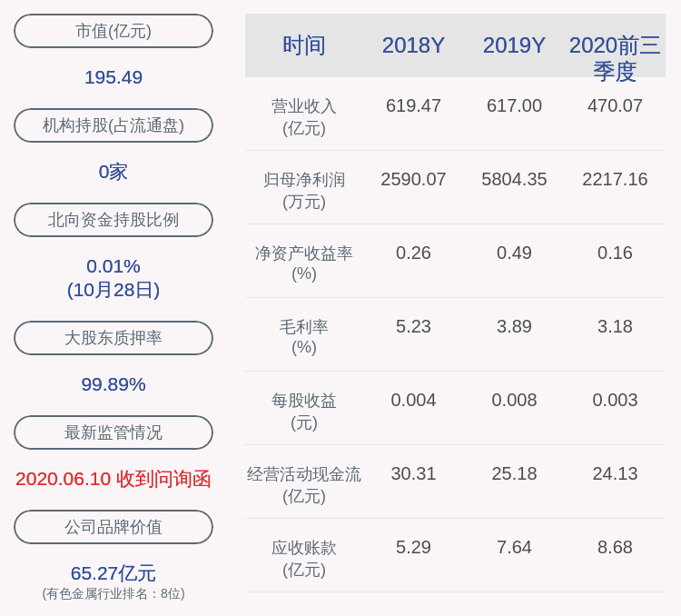Select net profit value 2590.07
The width and height of the screenshot is (681, 616).
[x=413, y=179]
